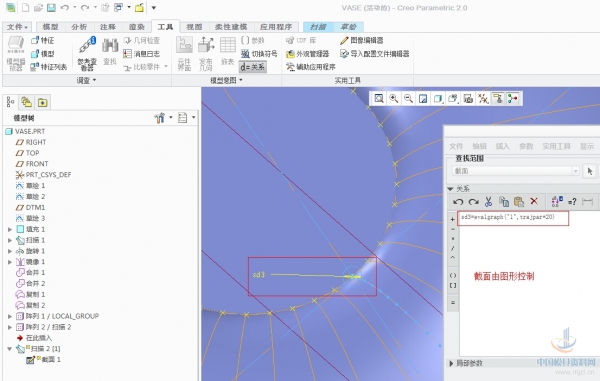The height and width of the screenshot is (381, 600).
Task: Click the zoom in magnifier icon
Action: [x=393, y=99]
